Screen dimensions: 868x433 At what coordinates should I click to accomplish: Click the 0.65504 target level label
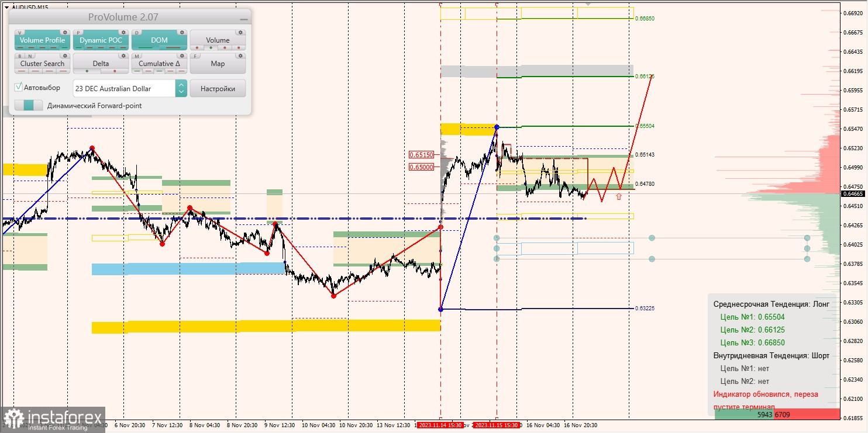tap(645, 126)
